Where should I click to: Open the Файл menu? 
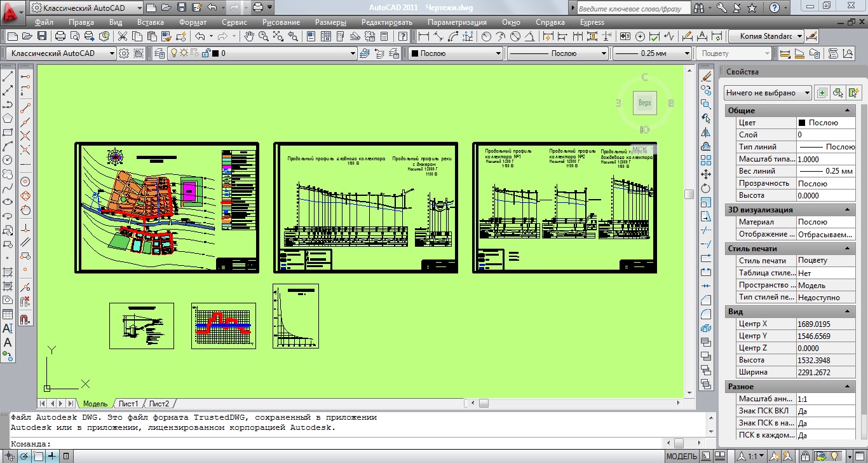44,22
